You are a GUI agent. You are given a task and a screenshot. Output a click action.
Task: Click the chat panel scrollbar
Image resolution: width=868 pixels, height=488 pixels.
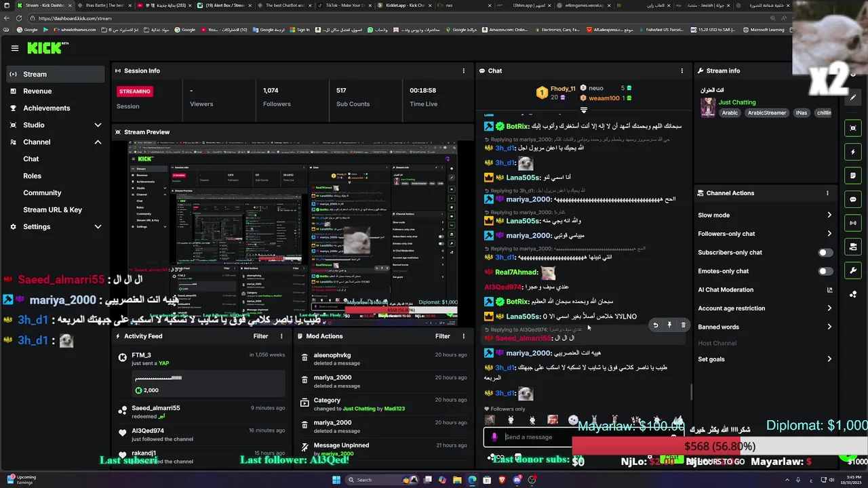pos(692,392)
